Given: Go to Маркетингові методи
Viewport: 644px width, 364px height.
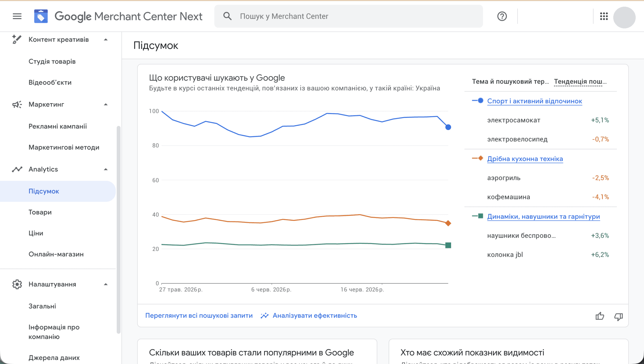Looking at the screenshot, I should point(64,147).
